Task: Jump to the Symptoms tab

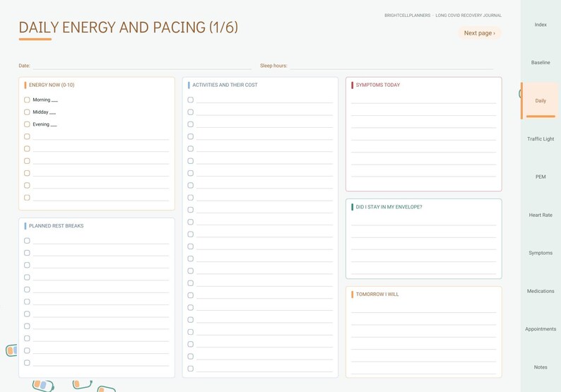Action: tap(541, 253)
